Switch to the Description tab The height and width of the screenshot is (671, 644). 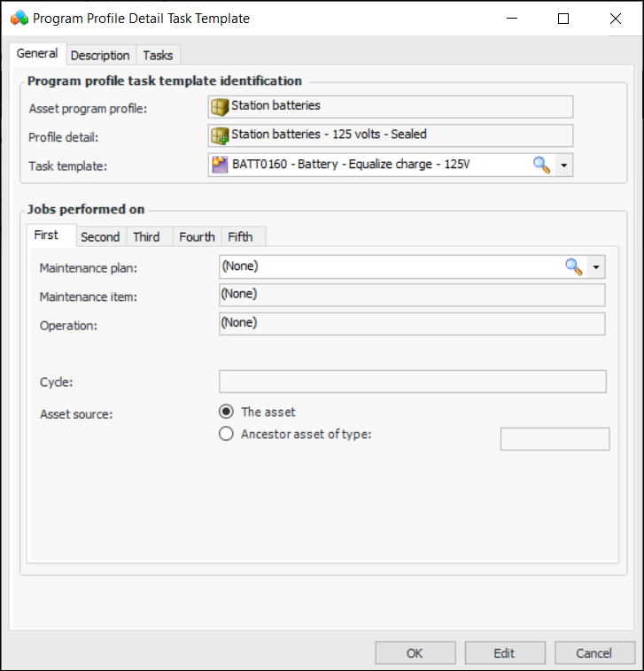pos(100,55)
